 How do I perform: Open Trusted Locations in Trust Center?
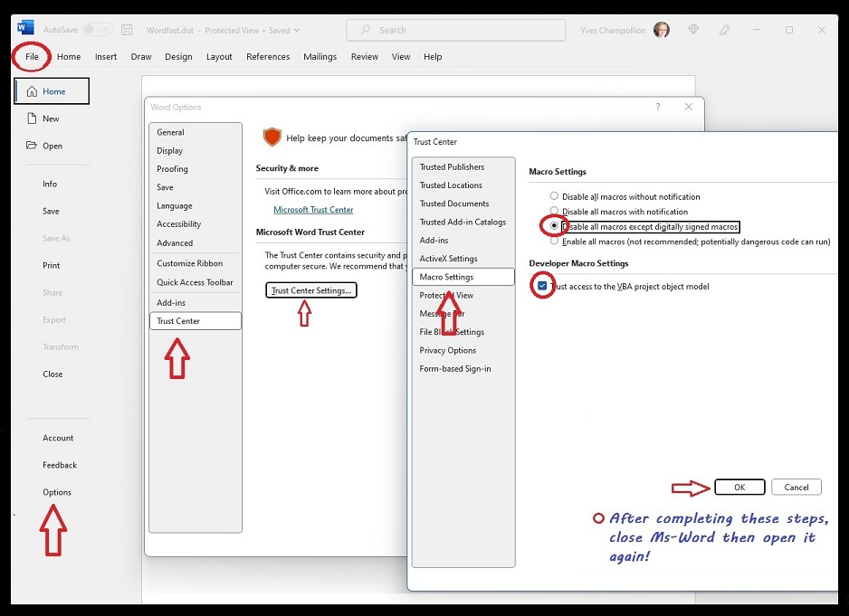[x=463, y=185]
